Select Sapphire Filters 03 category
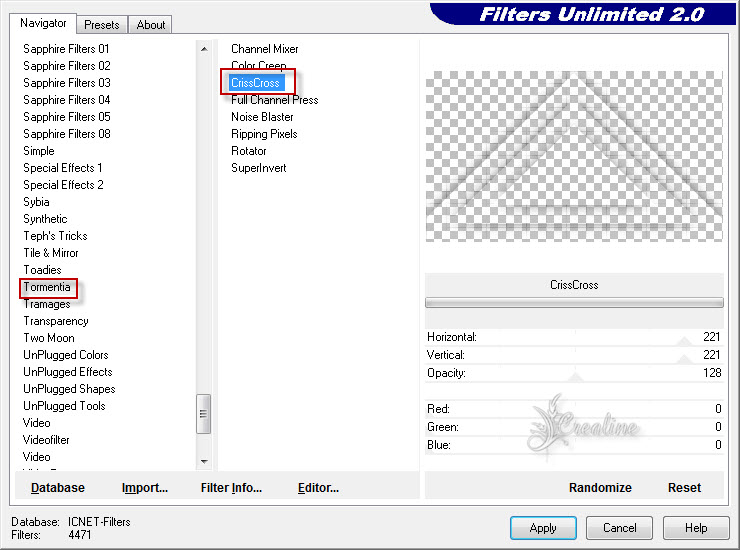The height and width of the screenshot is (550, 740). [x=67, y=83]
